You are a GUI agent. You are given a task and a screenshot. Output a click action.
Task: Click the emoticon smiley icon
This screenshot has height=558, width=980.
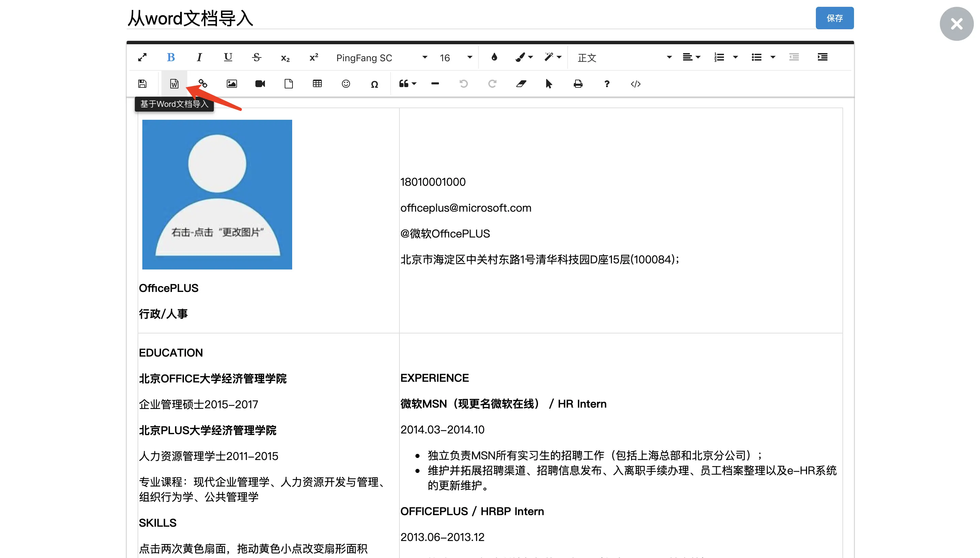click(x=346, y=84)
